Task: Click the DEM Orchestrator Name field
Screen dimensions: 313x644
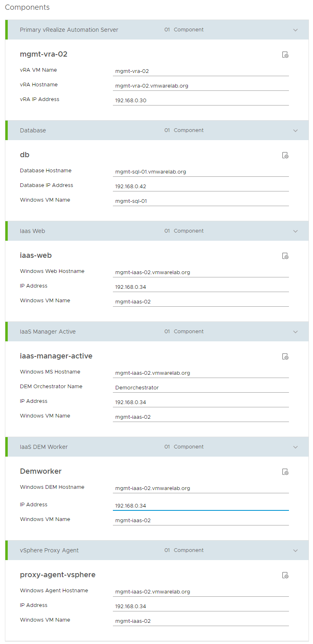Action: 201,388
